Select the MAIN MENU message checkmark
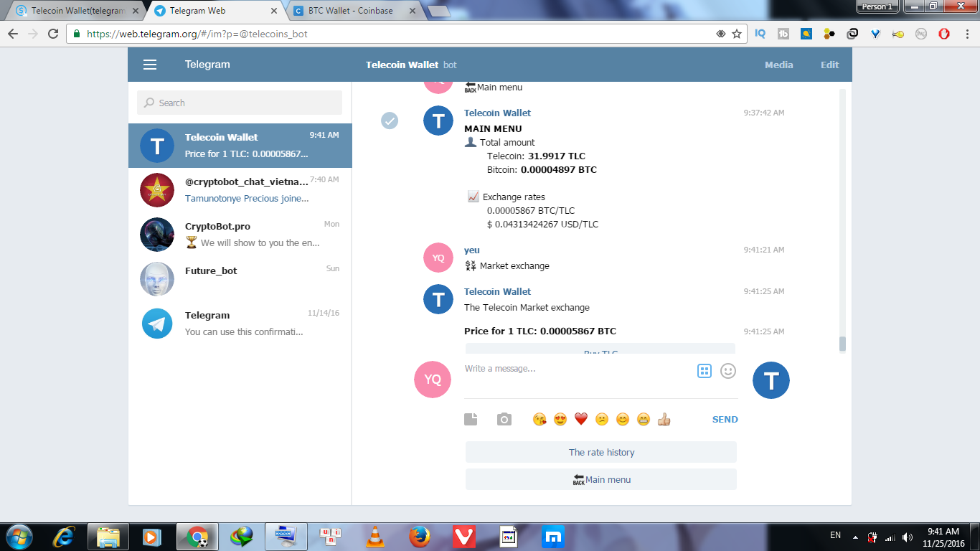The width and height of the screenshot is (980, 551). [390, 121]
